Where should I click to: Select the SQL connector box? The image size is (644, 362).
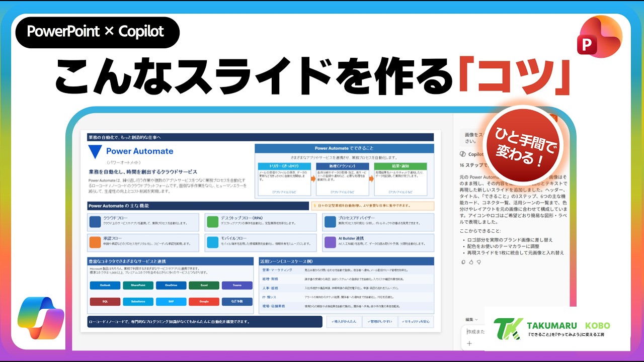pos(105,302)
